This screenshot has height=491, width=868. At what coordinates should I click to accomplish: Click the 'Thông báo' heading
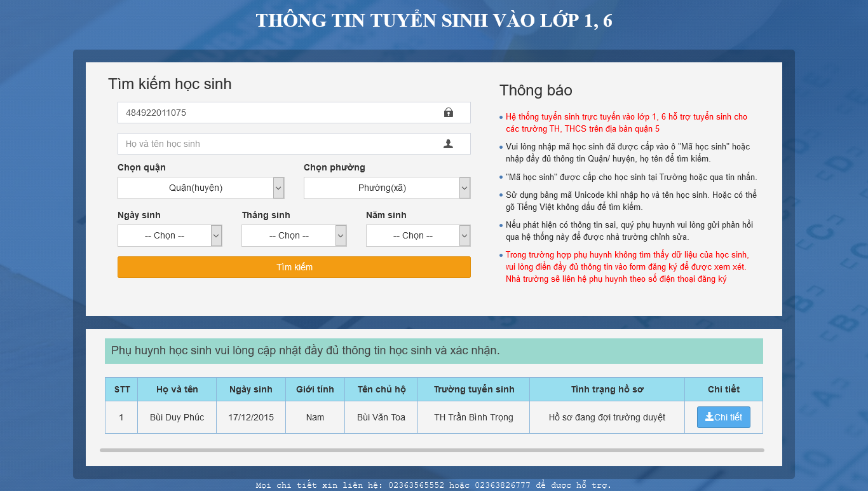pos(536,90)
